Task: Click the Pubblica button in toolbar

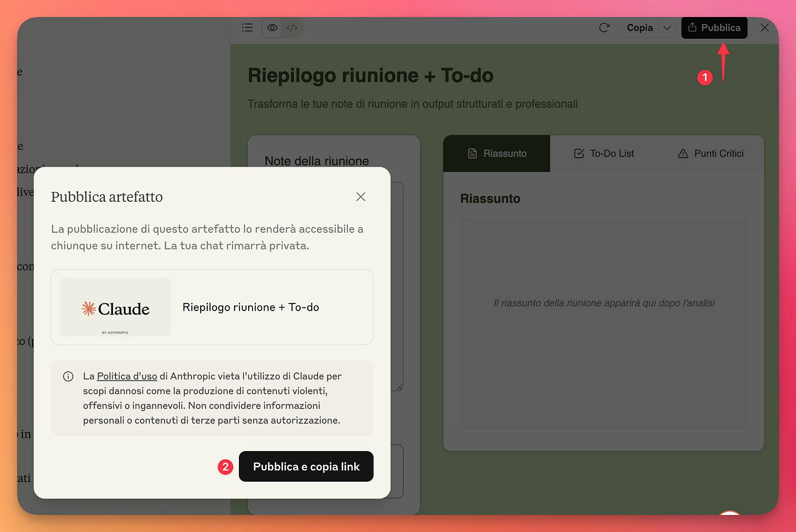Action: [714, 27]
